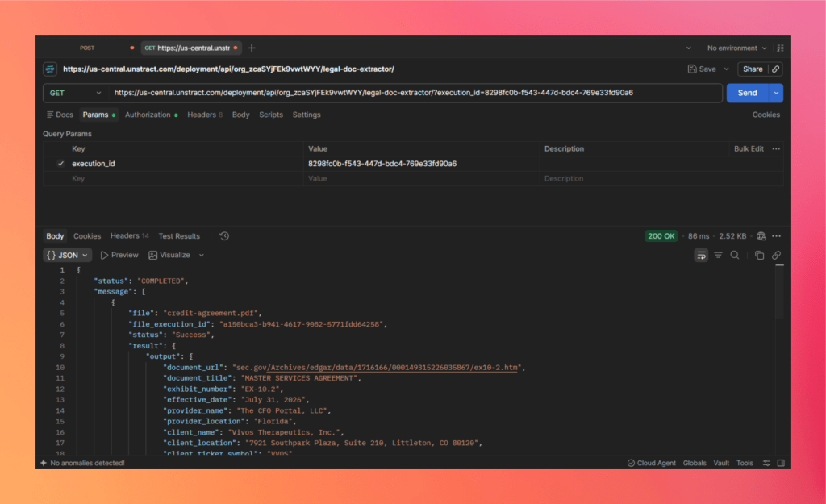The height and width of the screenshot is (504, 826).
Task: Search the response using magnifier icon
Action: 734,256
